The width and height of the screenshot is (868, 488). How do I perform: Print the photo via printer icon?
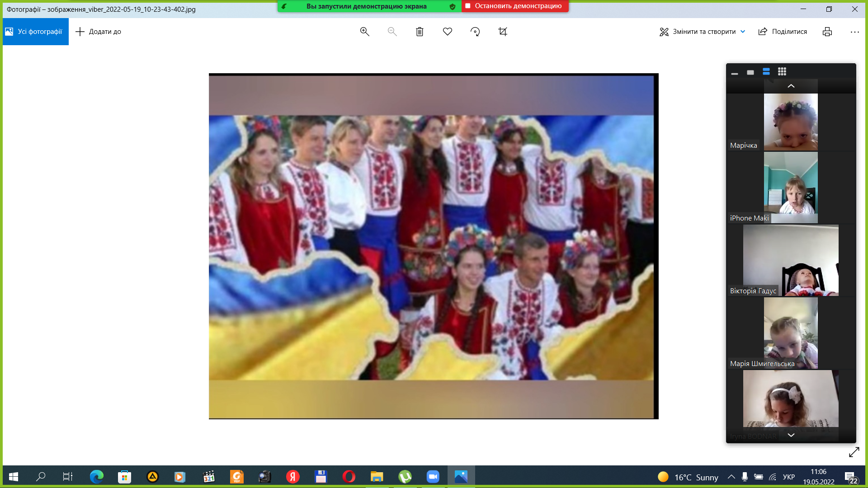827,32
